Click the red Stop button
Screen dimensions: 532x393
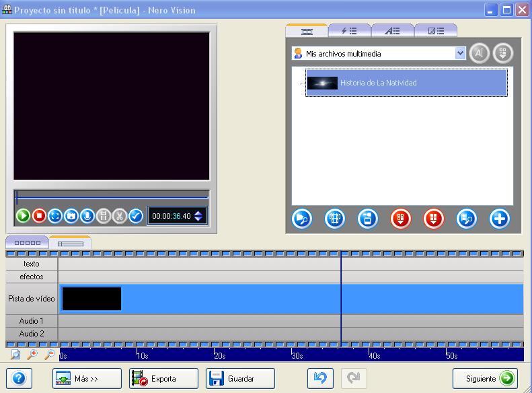click(x=39, y=216)
